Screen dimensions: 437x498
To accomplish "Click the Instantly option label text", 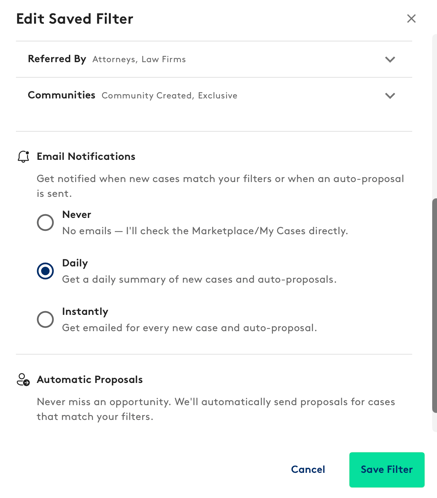I will 85,311.
